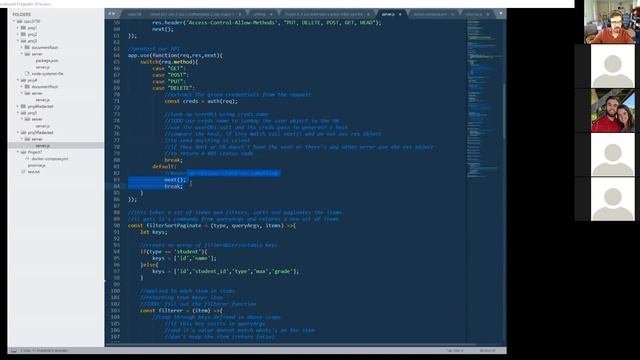Click the avatar below the presenter webcam
The height and width of the screenshot is (360, 640).
coord(613,66)
